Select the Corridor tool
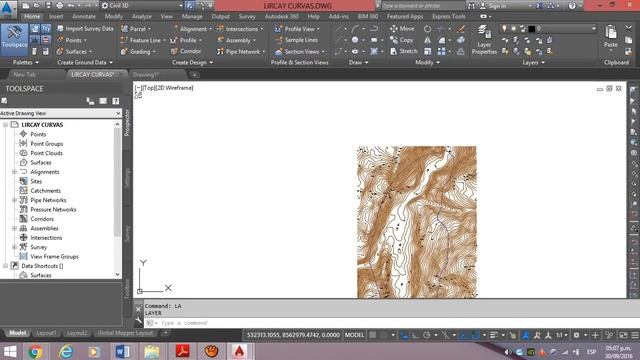640x360 pixels. tap(187, 51)
